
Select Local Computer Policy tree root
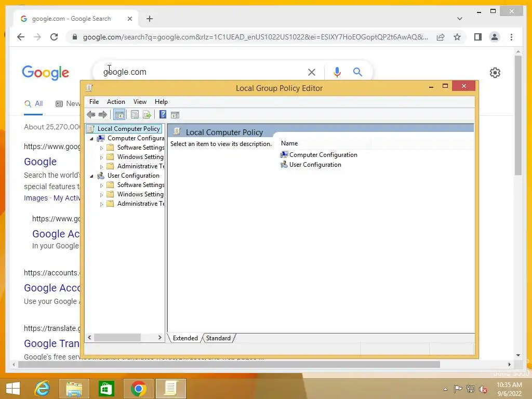pyautogui.click(x=124, y=129)
